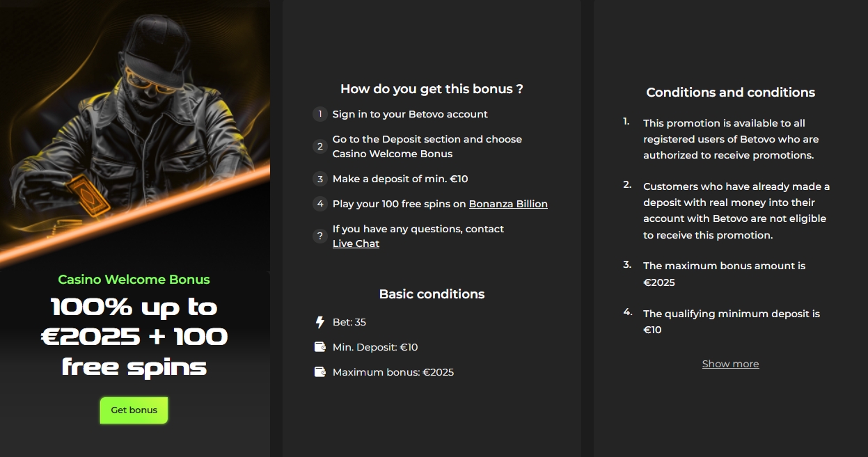Image resolution: width=868 pixels, height=457 pixels.
Task: Click the Conditions and conditions heading
Action: (x=730, y=92)
